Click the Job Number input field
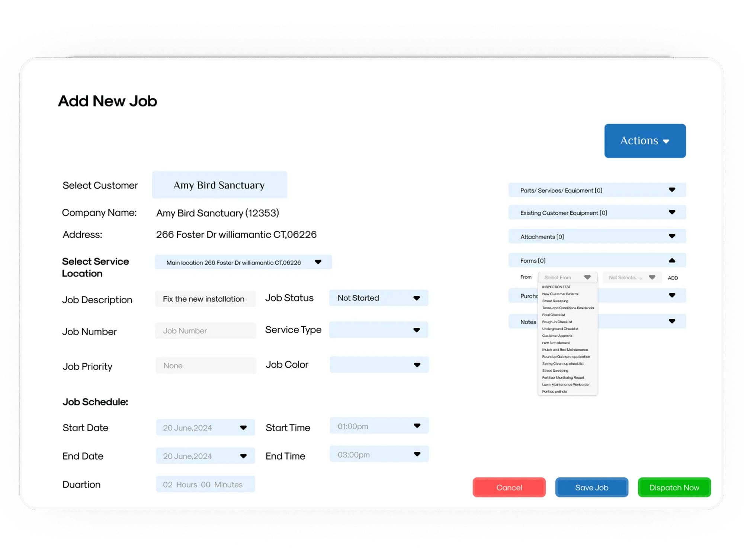 coord(203,330)
